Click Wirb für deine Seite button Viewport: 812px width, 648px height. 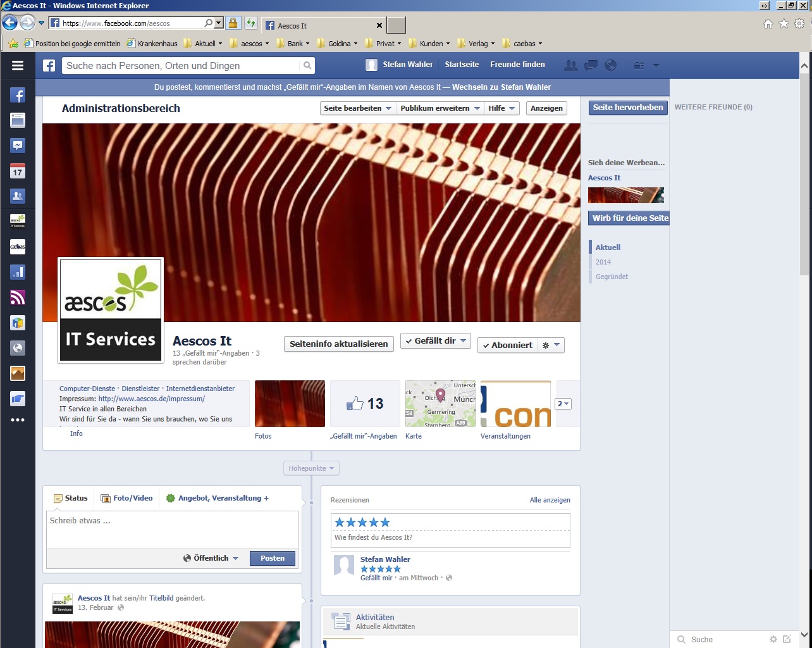pyautogui.click(x=630, y=218)
